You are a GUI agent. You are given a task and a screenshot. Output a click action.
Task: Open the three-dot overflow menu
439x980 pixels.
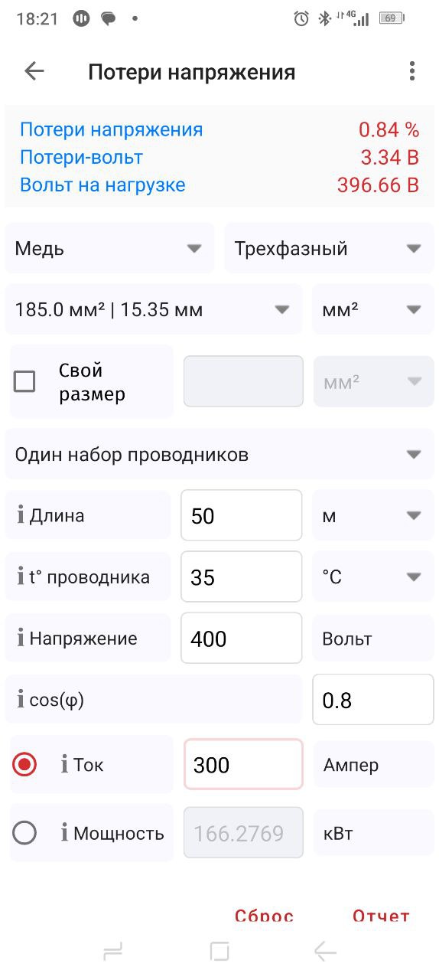pyautogui.click(x=411, y=71)
